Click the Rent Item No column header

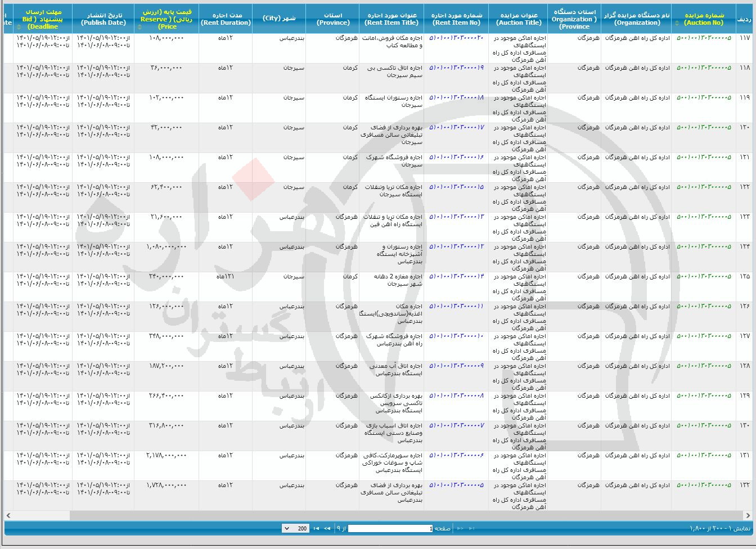click(x=456, y=19)
